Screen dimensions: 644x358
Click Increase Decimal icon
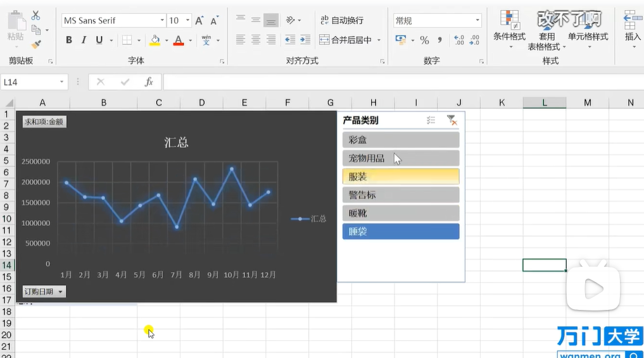tap(459, 40)
